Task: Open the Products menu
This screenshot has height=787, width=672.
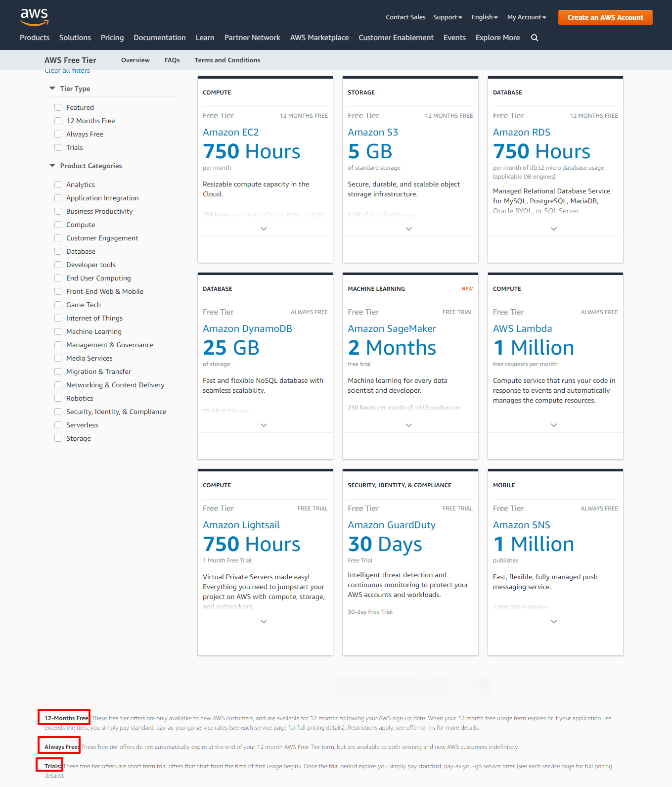Action: 35,38
